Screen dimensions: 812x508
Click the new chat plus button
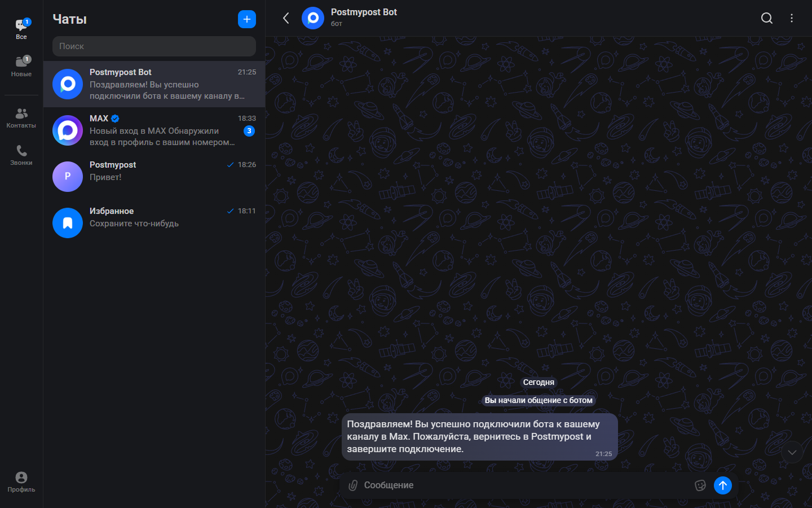click(x=246, y=19)
